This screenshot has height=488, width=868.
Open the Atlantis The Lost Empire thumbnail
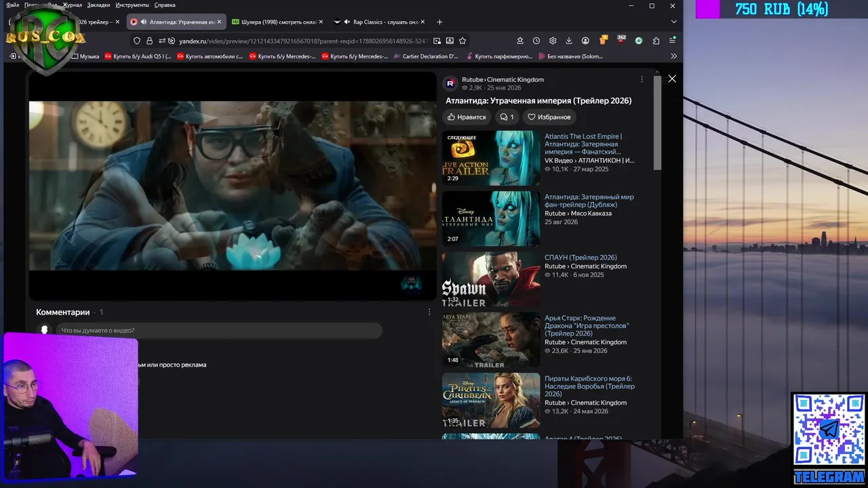point(491,158)
